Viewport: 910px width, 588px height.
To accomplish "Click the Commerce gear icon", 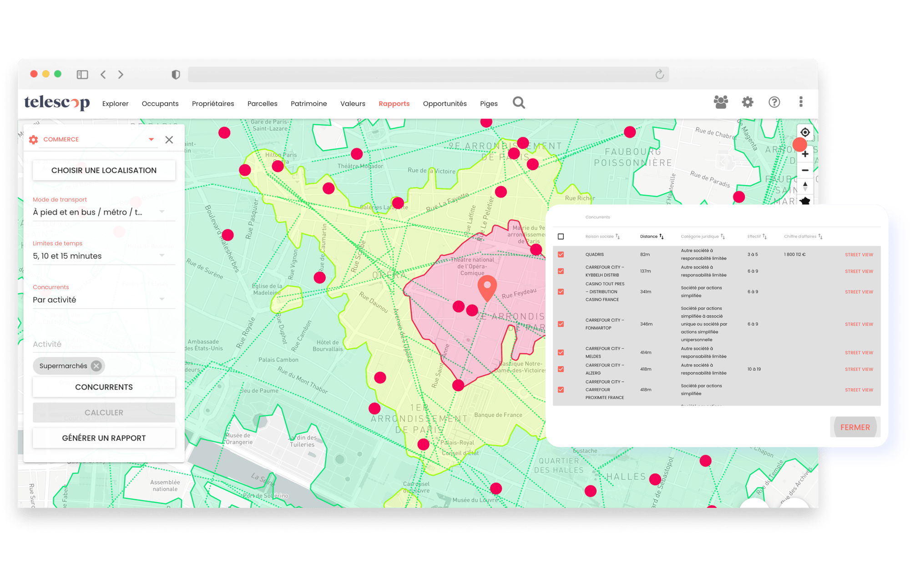I will (34, 140).
